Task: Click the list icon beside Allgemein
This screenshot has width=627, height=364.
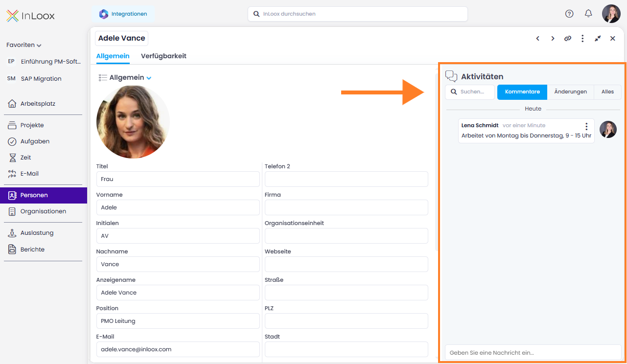Action: pyautogui.click(x=103, y=78)
